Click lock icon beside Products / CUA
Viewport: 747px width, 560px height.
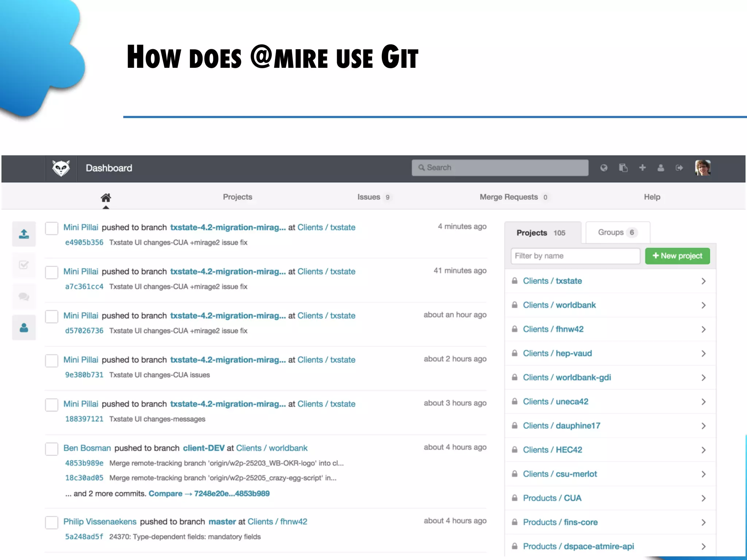[x=515, y=498]
